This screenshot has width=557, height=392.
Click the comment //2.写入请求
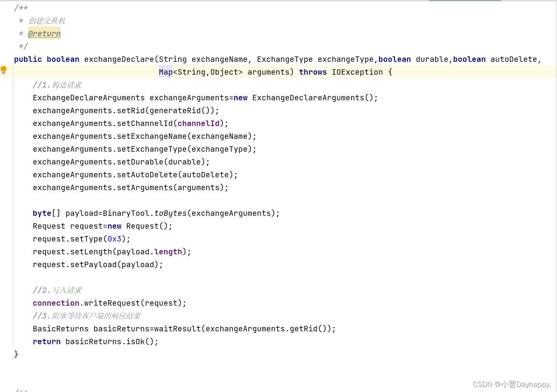coord(57,290)
